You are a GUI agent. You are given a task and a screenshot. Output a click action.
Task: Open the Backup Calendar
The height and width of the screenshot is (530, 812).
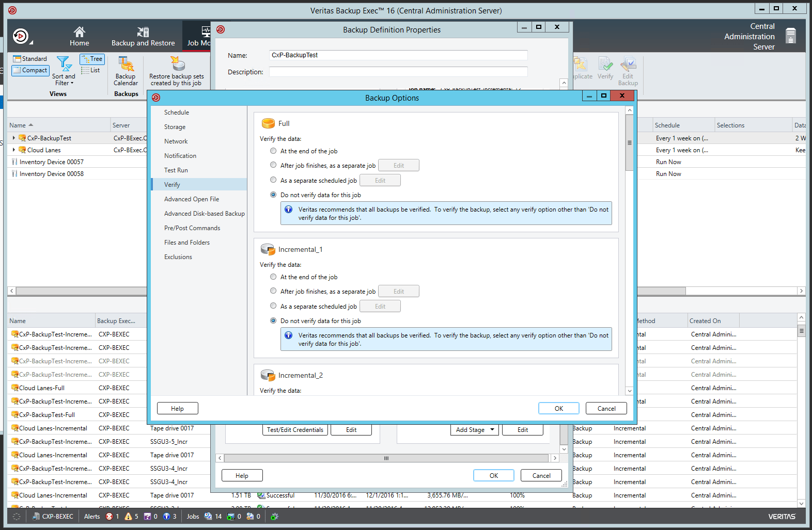(126, 71)
